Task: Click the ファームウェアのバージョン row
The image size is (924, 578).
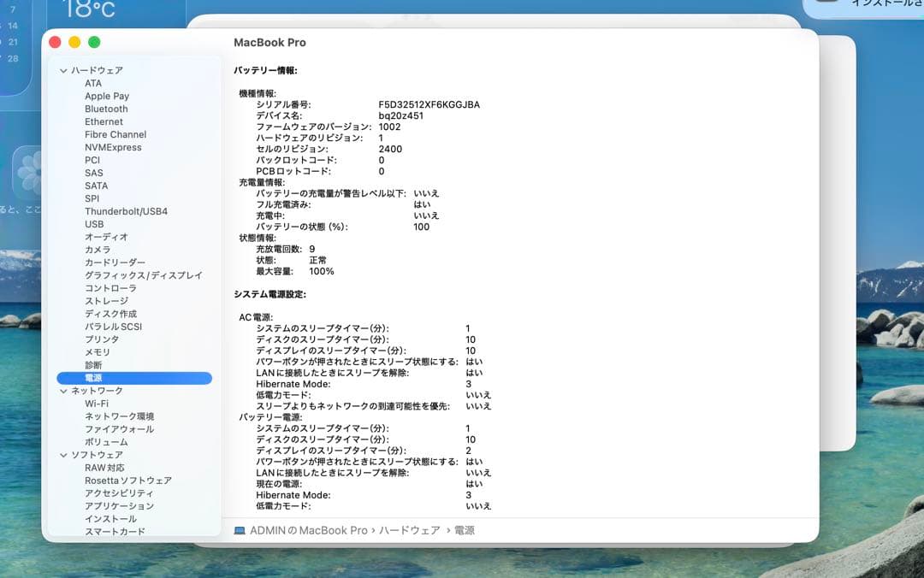Action: click(329, 127)
